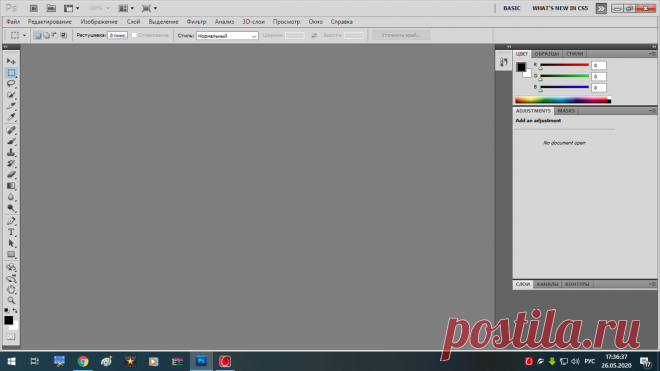The width and height of the screenshot is (660, 371).
Task: Select the Zoom tool in toolbox
Action: click(x=11, y=300)
